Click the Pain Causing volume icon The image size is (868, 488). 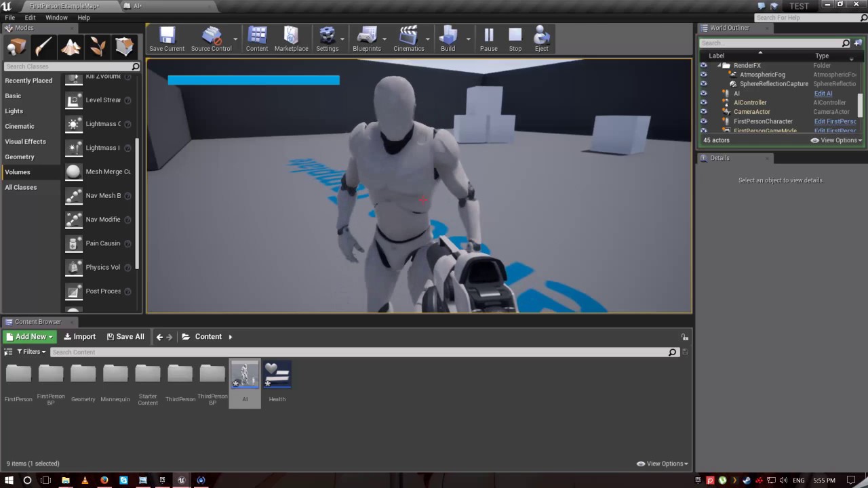(73, 243)
